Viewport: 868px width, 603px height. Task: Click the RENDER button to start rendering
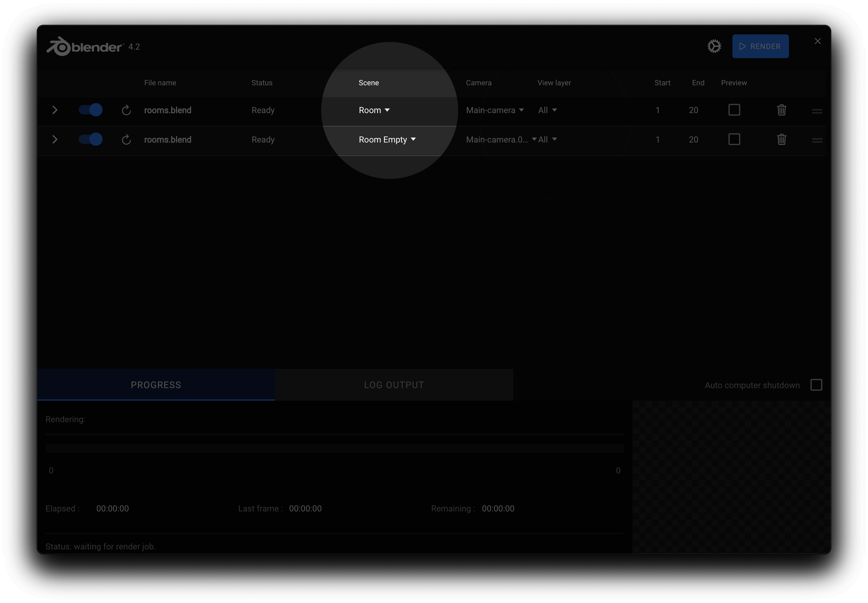[761, 46]
